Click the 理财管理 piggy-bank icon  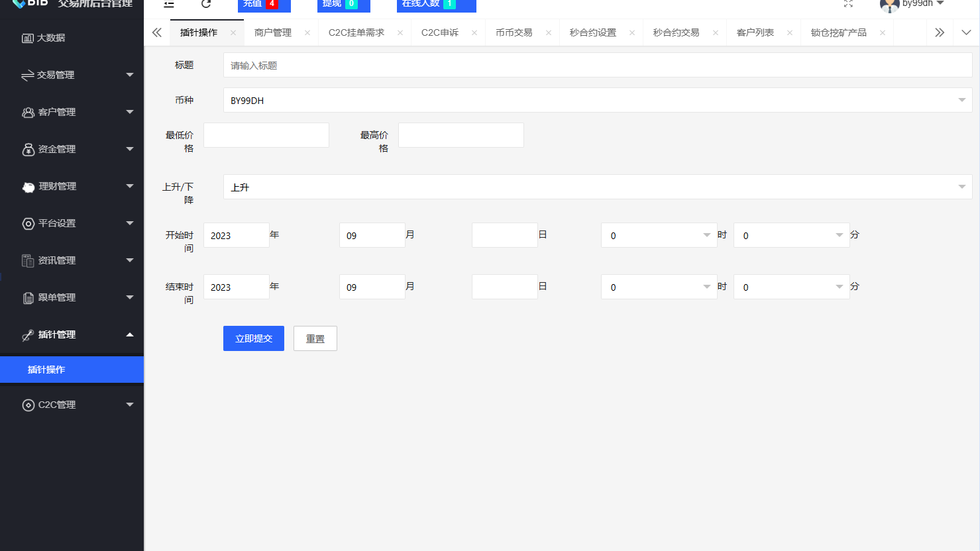(27, 186)
